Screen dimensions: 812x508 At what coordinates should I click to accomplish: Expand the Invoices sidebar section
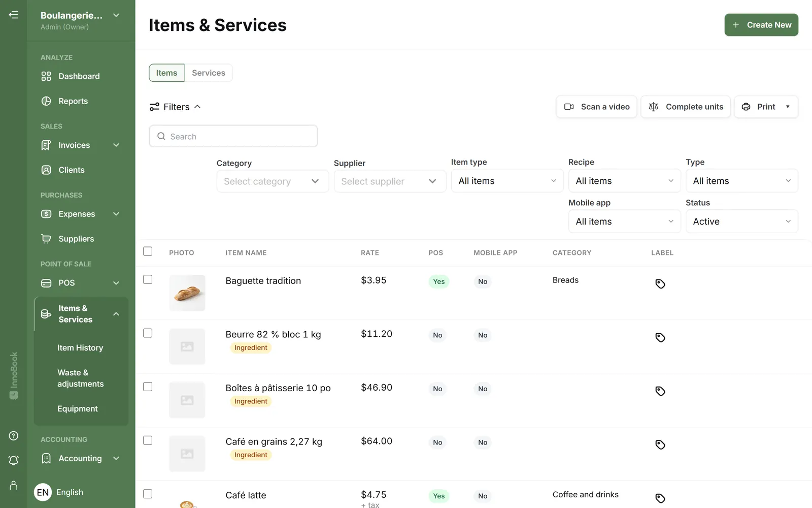tap(81, 145)
